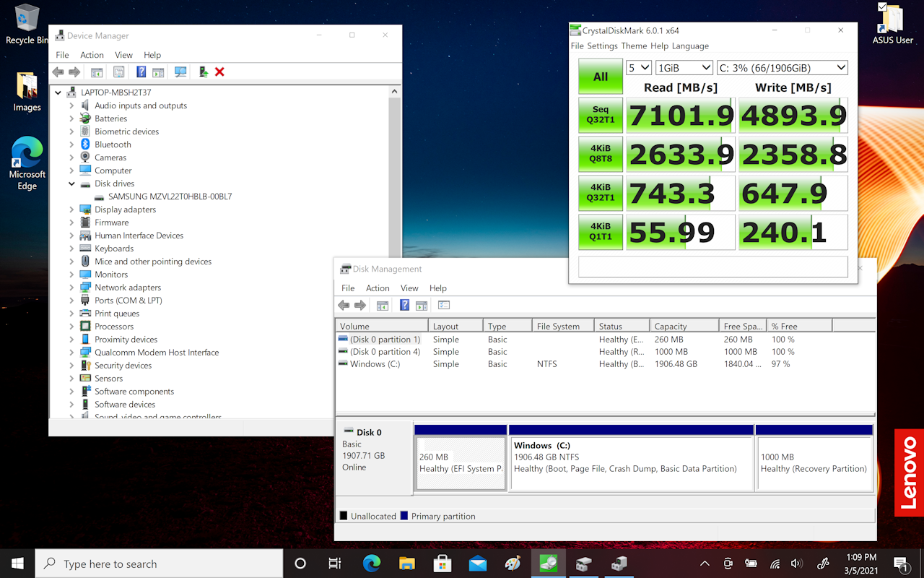Open the View menu in Disk Management

(409, 288)
